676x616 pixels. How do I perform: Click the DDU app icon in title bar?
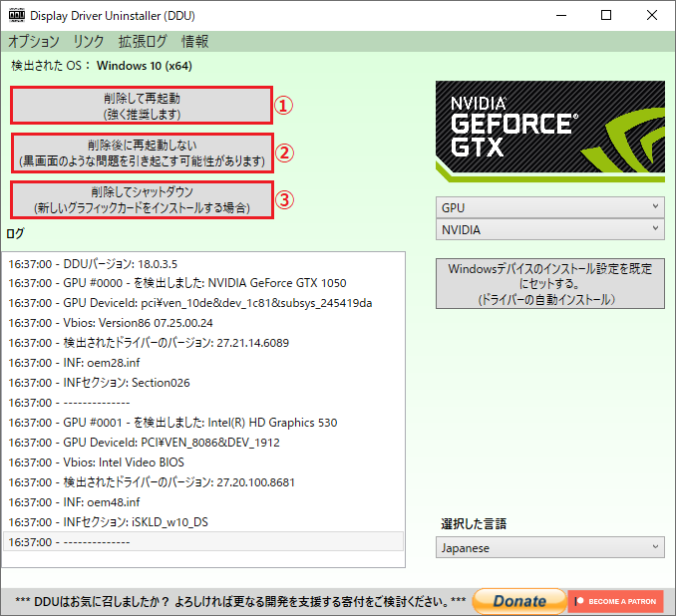17,15
